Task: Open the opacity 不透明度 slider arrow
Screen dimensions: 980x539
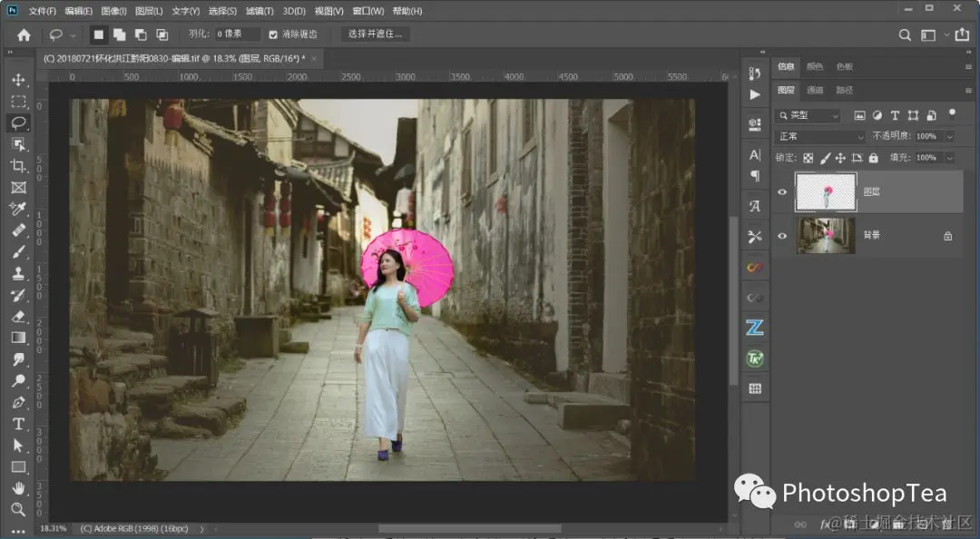Action: 950,136
